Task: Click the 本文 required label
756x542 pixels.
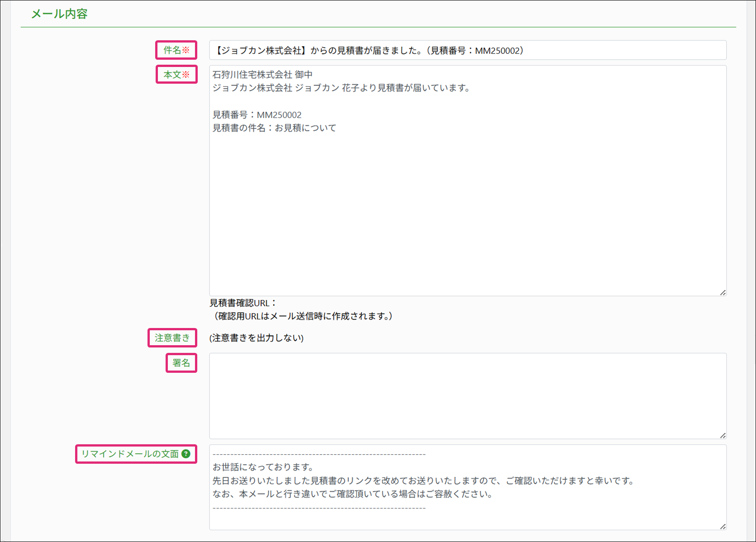Action: tap(176, 75)
